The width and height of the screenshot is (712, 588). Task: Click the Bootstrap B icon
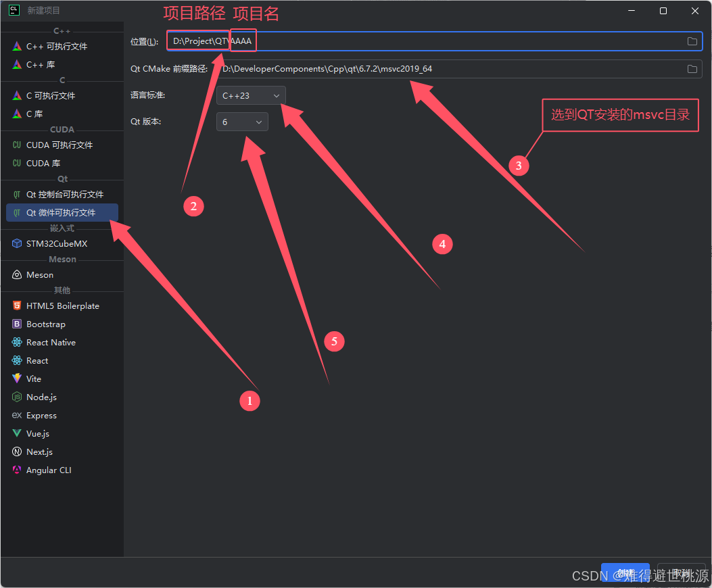17,324
